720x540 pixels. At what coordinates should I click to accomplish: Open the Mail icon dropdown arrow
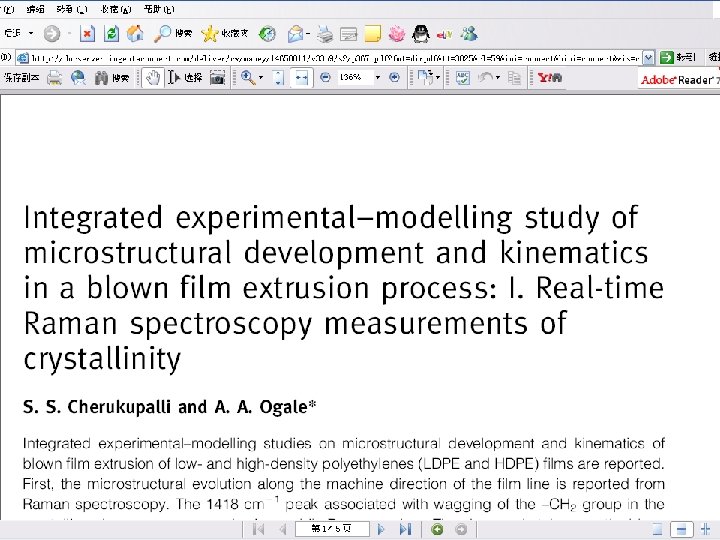tap(308, 34)
